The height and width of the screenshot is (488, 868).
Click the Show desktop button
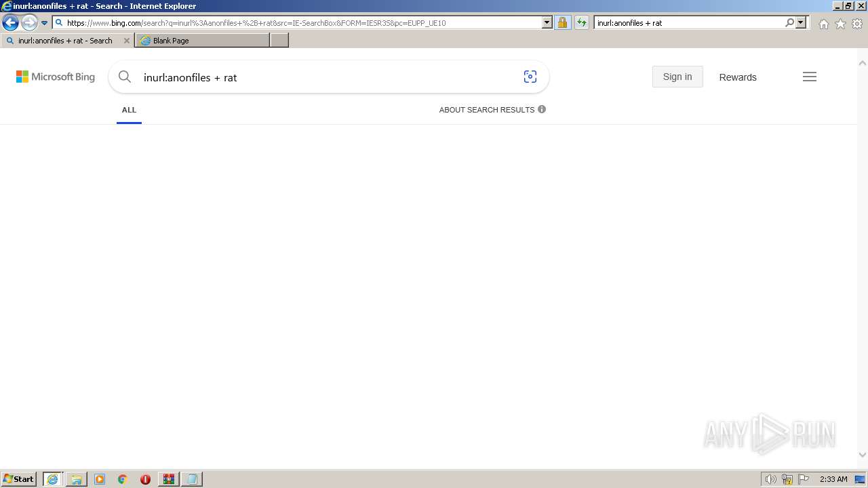pyautogui.click(x=860, y=479)
